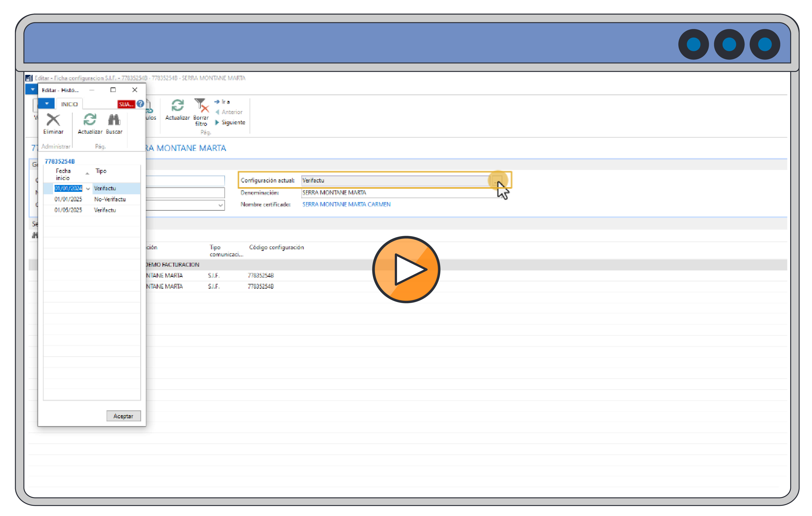Image resolution: width=812 pixels, height=516 pixels.
Task: Click the Aceptar button
Action: tap(123, 416)
